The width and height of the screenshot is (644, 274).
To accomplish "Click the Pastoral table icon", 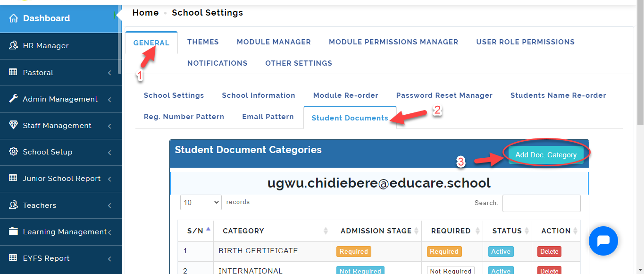I will [13, 72].
